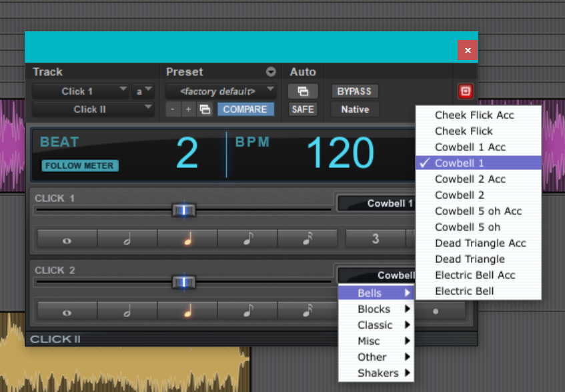Click the BPM 120 tempo value

[340, 154]
